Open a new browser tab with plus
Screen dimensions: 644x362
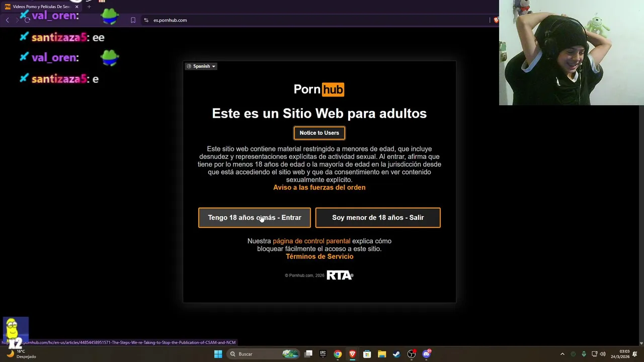coord(89,7)
